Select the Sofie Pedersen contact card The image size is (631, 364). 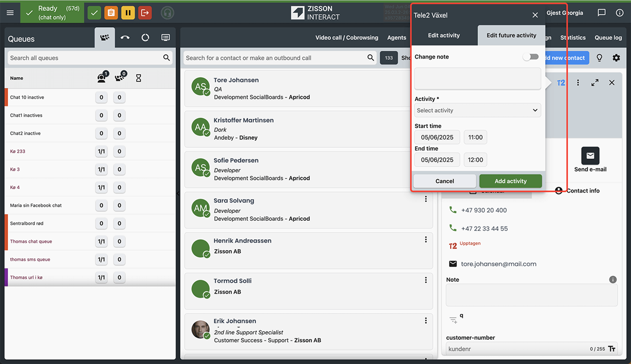click(x=309, y=169)
